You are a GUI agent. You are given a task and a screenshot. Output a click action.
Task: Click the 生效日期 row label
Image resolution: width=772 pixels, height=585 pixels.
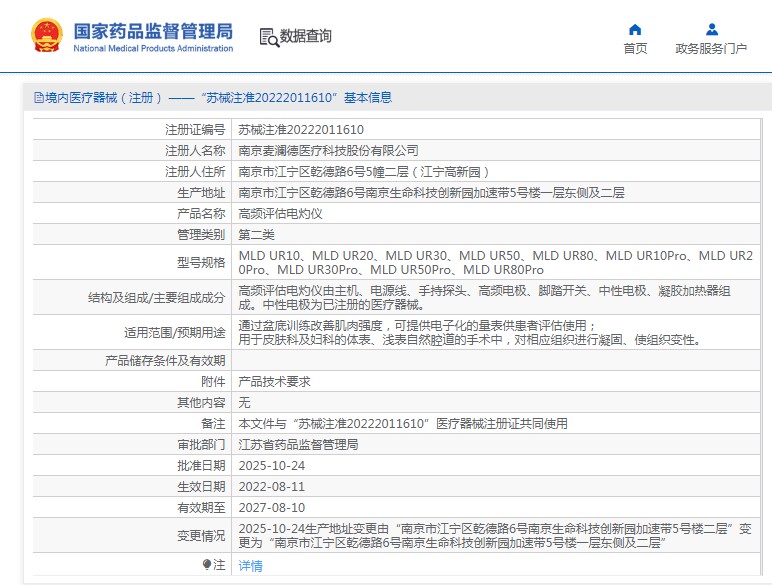point(201,487)
